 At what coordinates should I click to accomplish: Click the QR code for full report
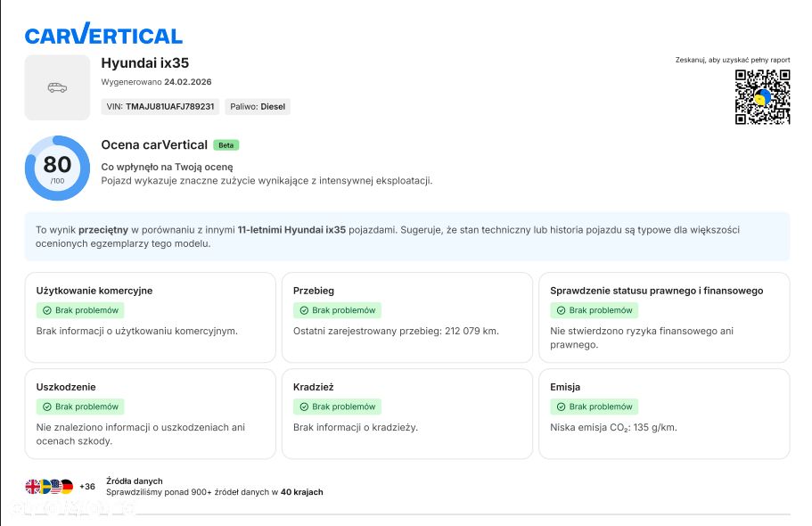[x=762, y=97]
